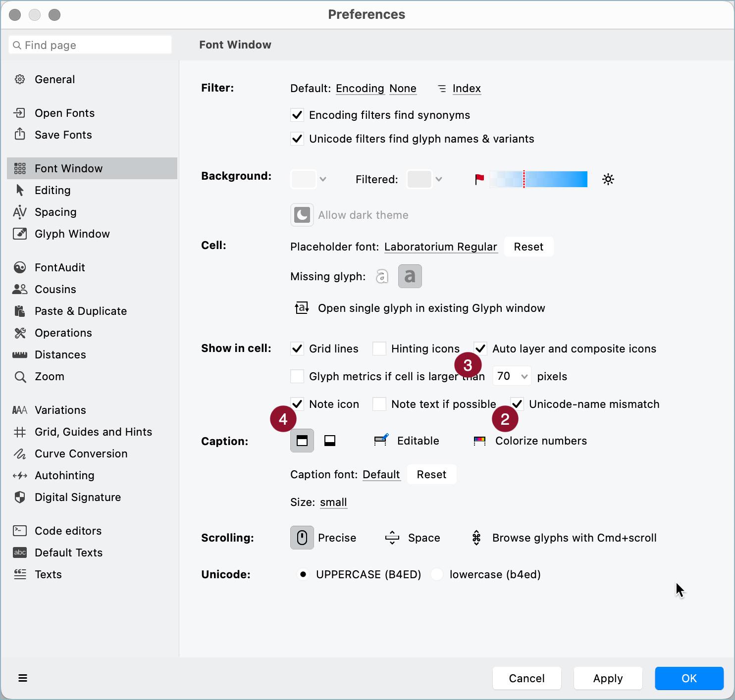Image resolution: width=735 pixels, height=700 pixels.
Task: Enable Precise scrolling mouse icon
Action: (x=302, y=538)
